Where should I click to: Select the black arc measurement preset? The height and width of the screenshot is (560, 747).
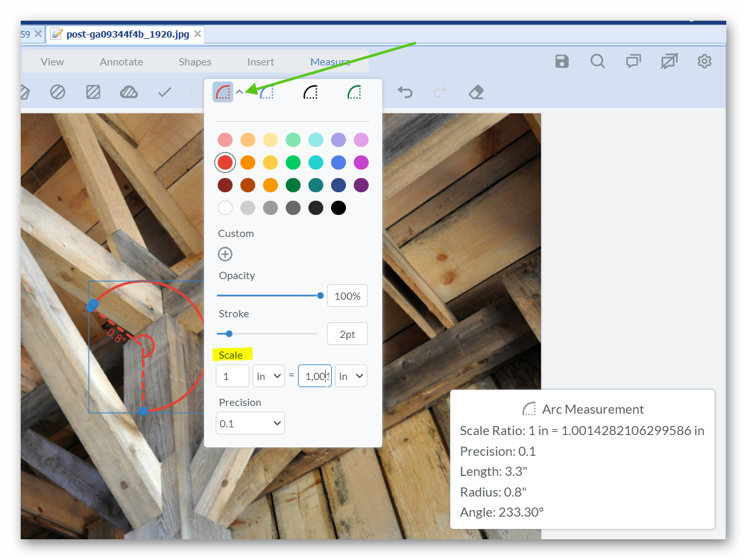311,93
